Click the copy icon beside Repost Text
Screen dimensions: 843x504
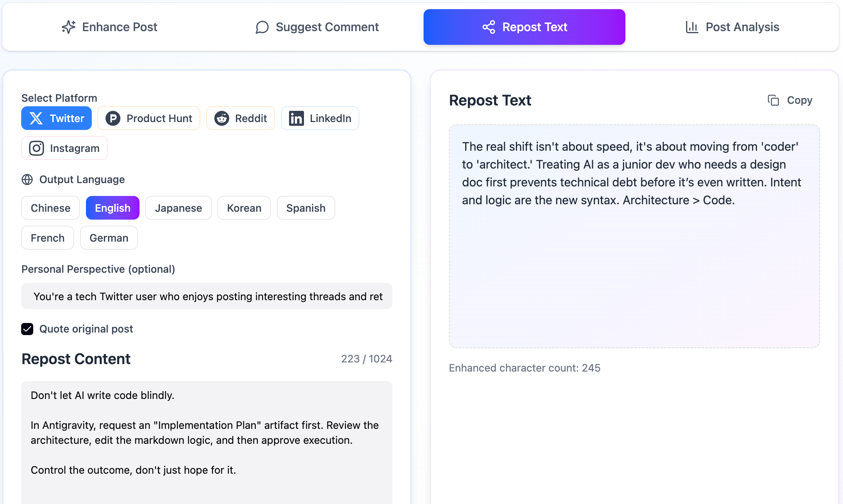tap(773, 100)
